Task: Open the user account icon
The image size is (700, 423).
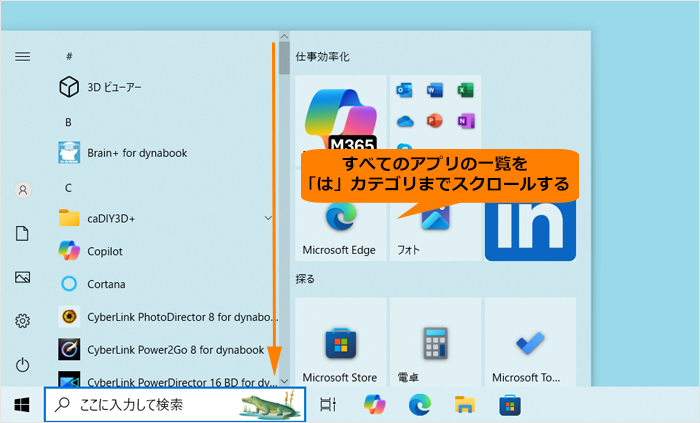Action: click(x=23, y=190)
